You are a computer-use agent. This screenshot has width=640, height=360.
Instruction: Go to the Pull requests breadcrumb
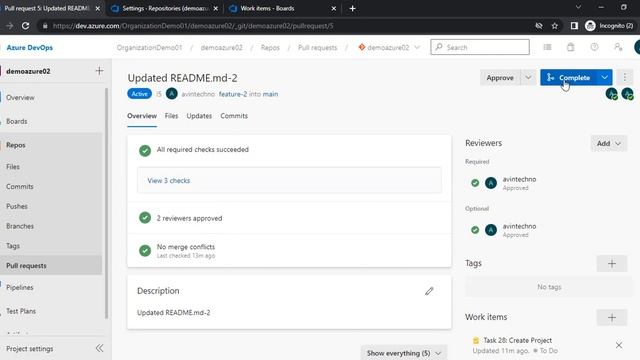pos(318,47)
